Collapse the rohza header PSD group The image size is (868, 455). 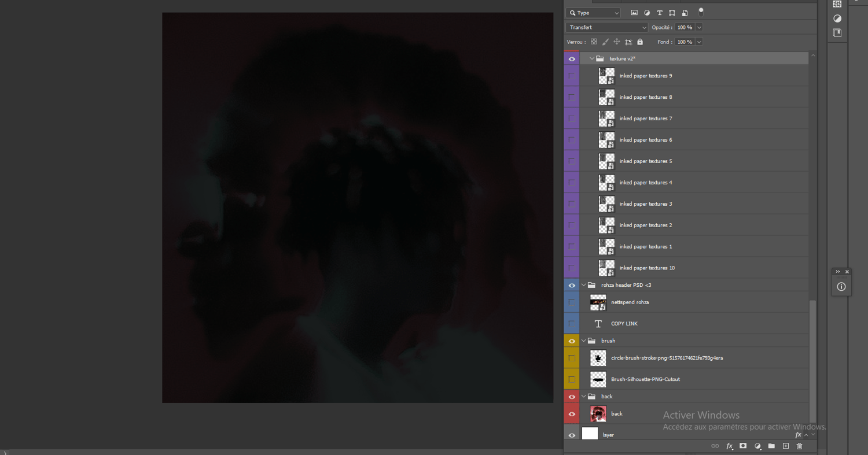point(584,285)
